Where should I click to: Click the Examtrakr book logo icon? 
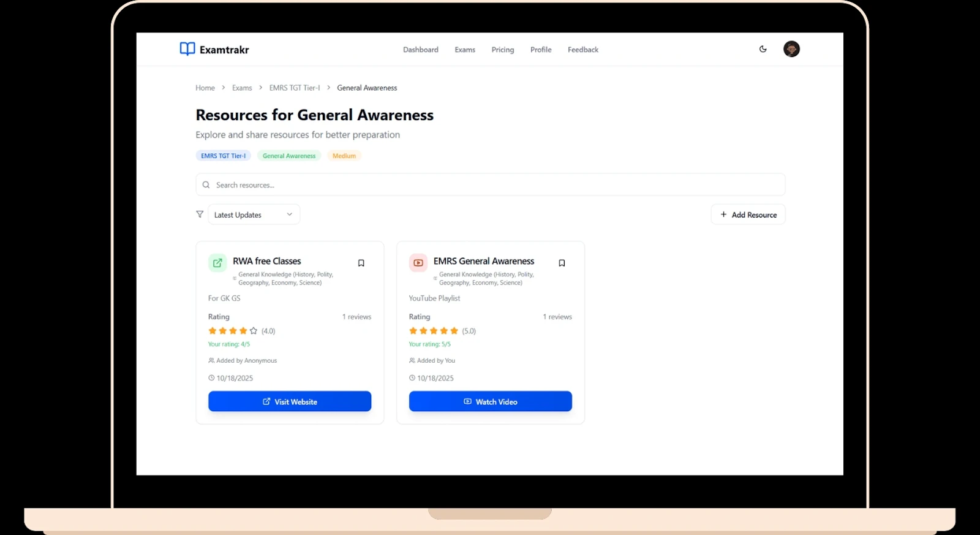187,49
